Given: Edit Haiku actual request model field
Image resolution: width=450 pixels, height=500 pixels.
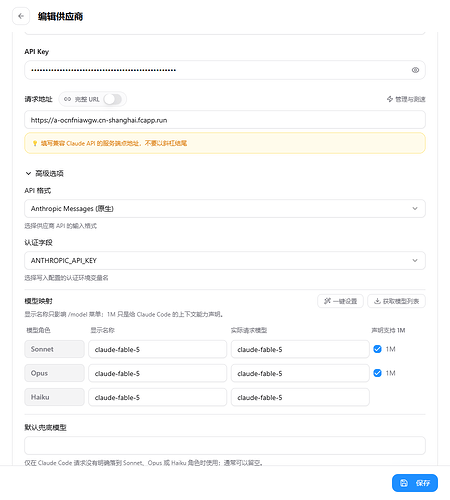Looking at the screenshot, I should coord(300,397).
